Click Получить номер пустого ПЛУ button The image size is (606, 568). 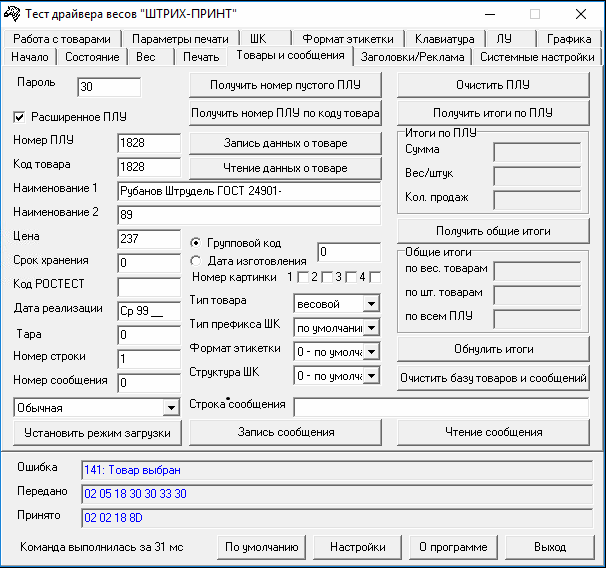click(285, 85)
